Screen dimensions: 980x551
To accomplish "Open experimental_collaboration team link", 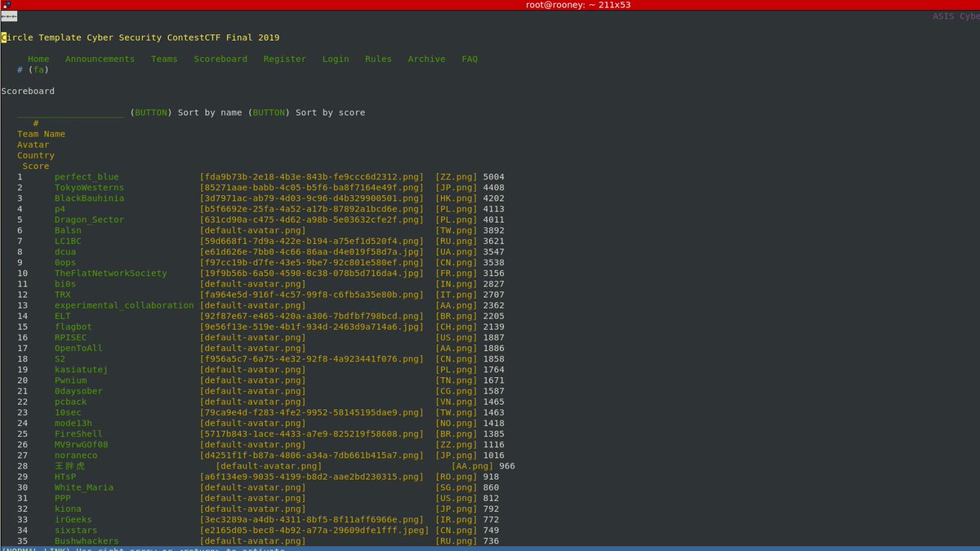I will 124,305.
